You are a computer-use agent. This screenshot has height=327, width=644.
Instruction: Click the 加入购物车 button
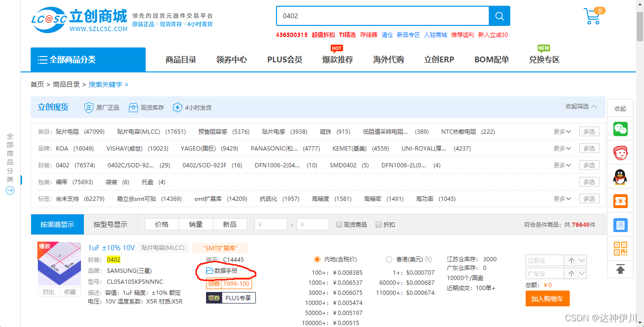[x=547, y=299]
